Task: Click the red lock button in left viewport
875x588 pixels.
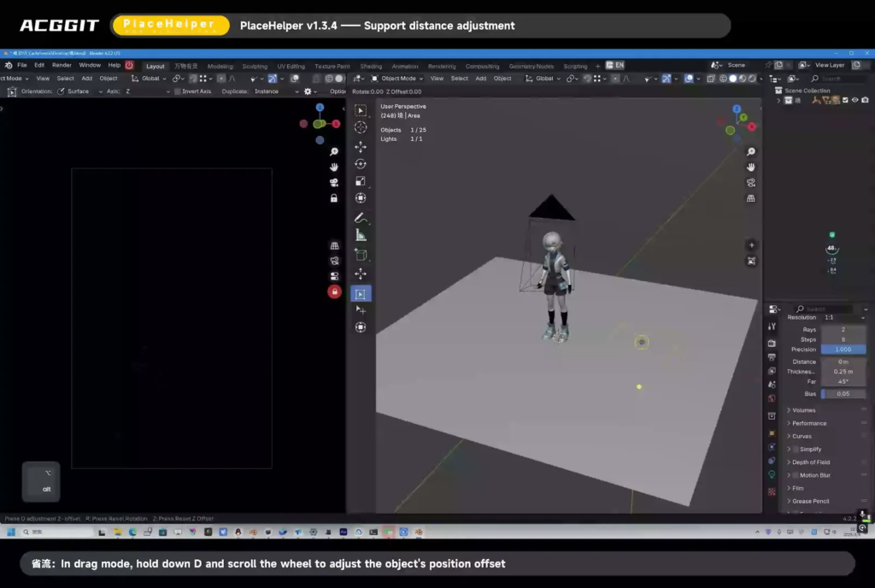Action: [334, 291]
